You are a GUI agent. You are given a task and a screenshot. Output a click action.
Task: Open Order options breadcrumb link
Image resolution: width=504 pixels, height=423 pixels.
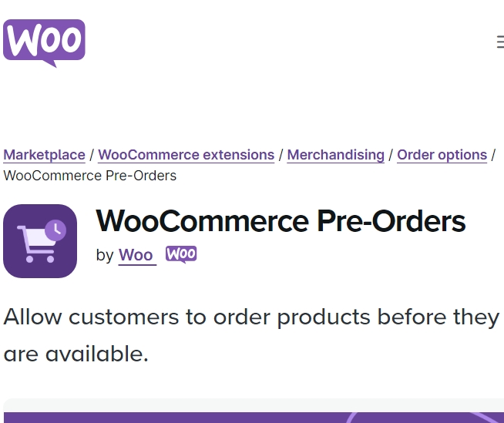pyautogui.click(x=442, y=155)
